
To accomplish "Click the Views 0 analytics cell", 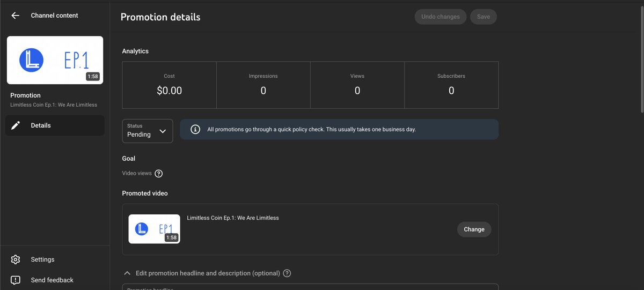I will pyautogui.click(x=357, y=85).
